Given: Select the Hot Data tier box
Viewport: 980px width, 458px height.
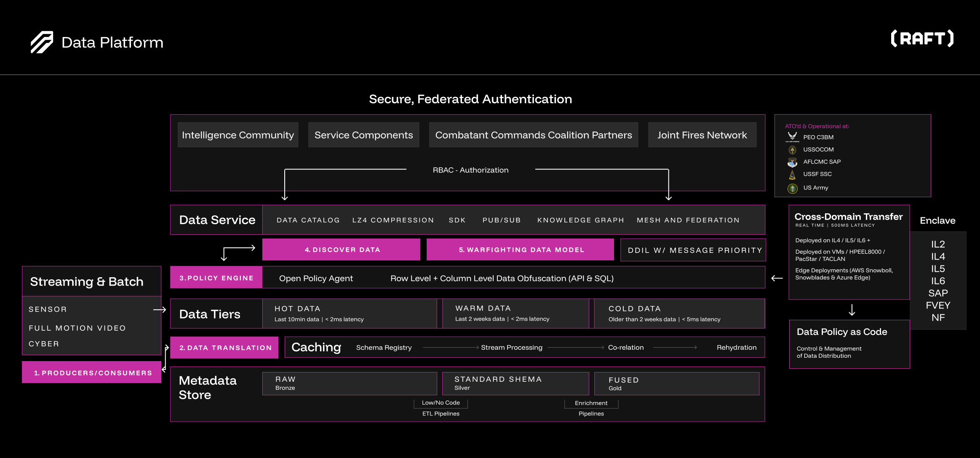Looking at the screenshot, I should [350, 313].
